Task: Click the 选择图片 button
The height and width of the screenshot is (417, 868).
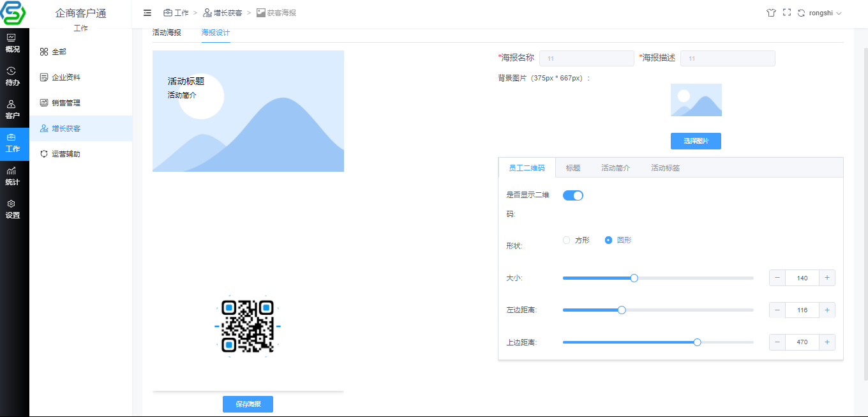Action: point(696,141)
